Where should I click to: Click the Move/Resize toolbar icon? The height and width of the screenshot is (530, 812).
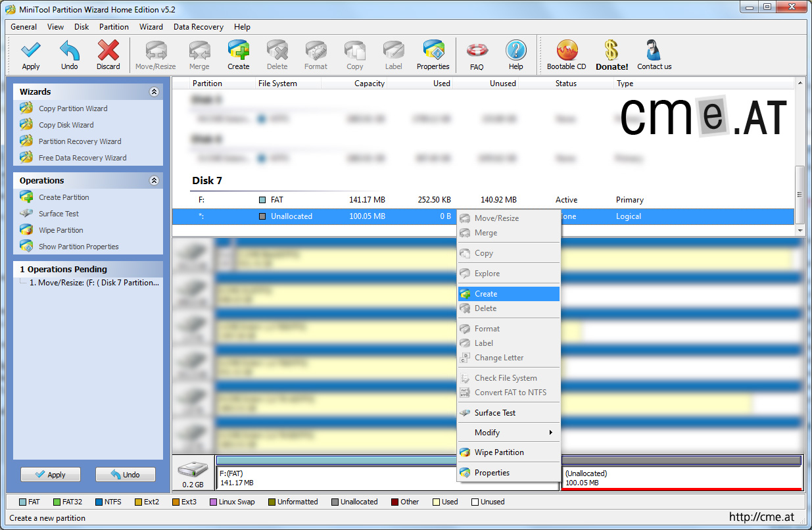156,51
